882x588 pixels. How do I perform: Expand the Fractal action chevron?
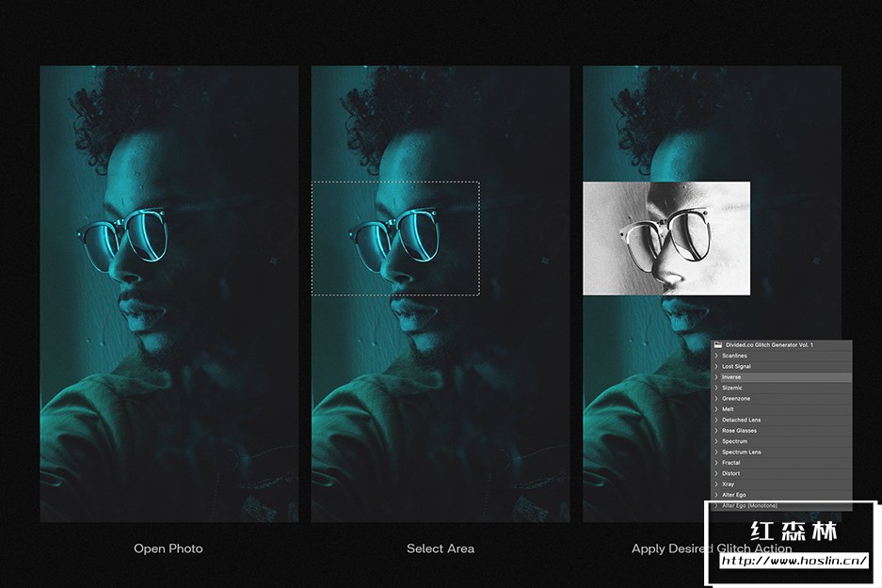tap(716, 463)
